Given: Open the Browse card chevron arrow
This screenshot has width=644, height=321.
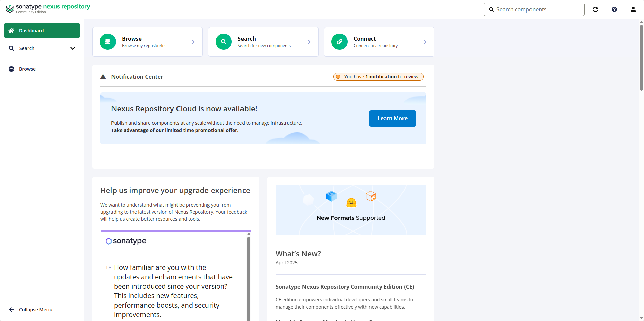Looking at the screenshot, I should coord(193,42).
